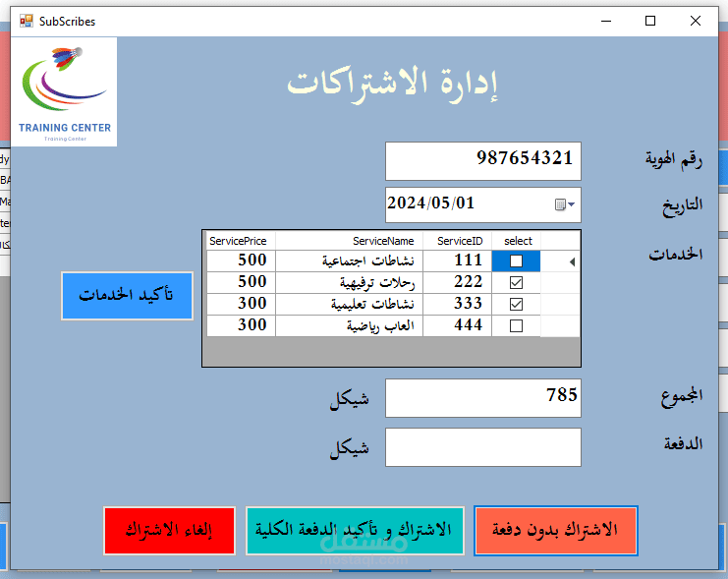Image resolution: width=728 pixels, height=579 pixels.
Task: Click the شيكل label beside the total field
Action: 349,400
